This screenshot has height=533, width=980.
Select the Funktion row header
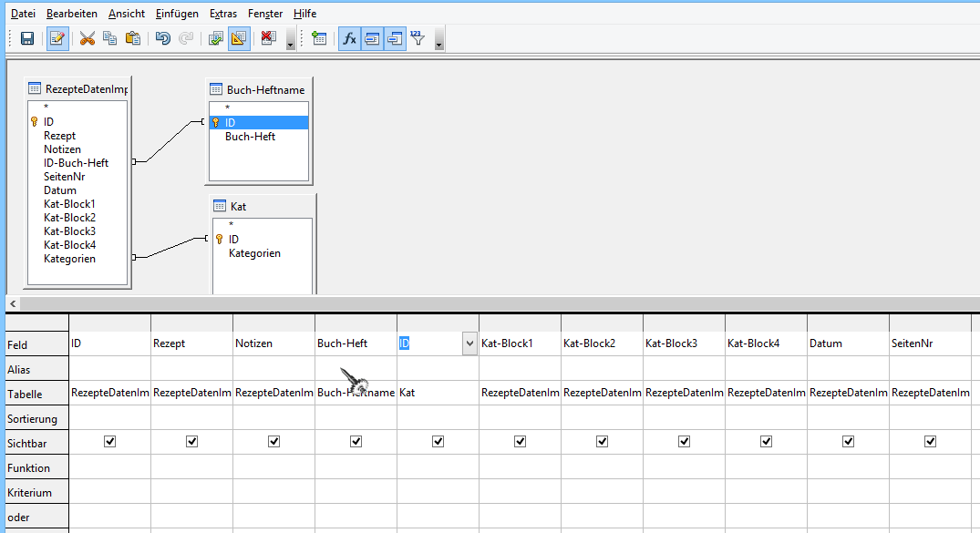click(x=36, y=468)
